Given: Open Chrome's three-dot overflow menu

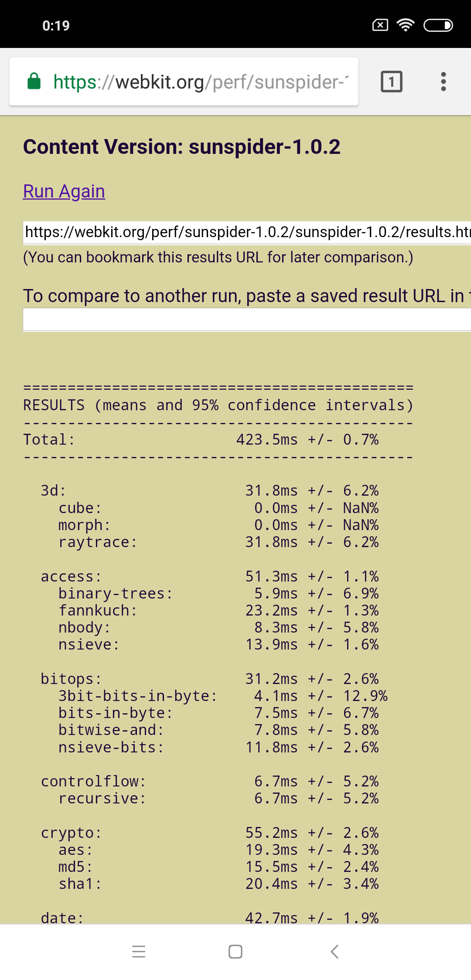Looking at the screenshot, I should point(443,82).
